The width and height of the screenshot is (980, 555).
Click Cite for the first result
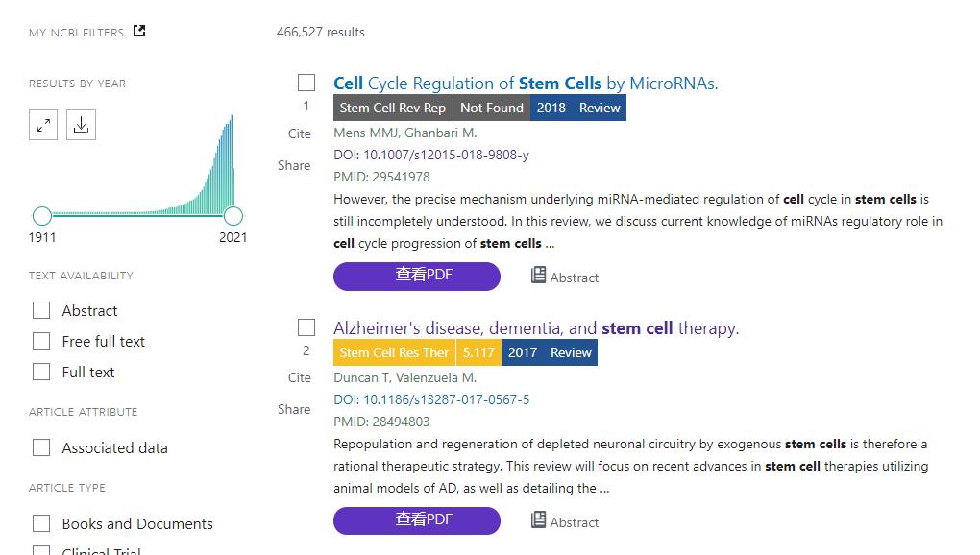coord(299,134)
